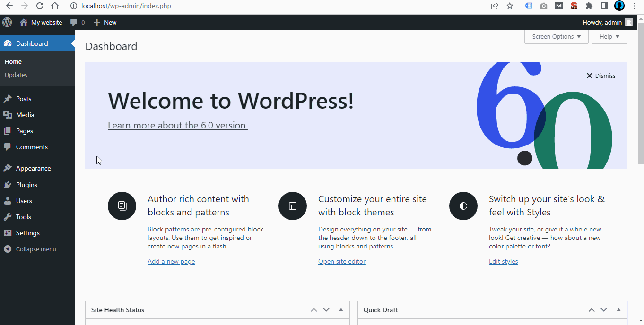This screenshot has width=644, height=325.
Task: Open the Dashboard menu item
Action: click(x=37, y=43)
